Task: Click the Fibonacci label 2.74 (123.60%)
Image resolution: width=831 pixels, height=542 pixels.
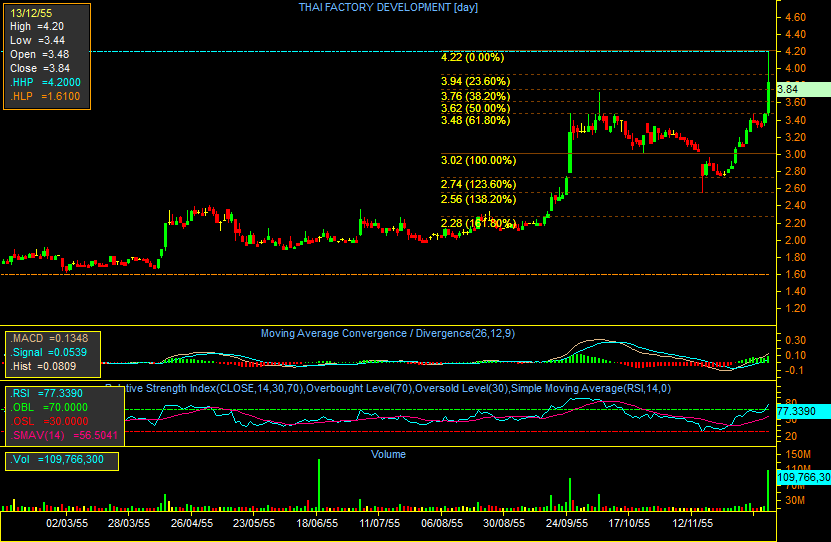Action: click(478, 184)
